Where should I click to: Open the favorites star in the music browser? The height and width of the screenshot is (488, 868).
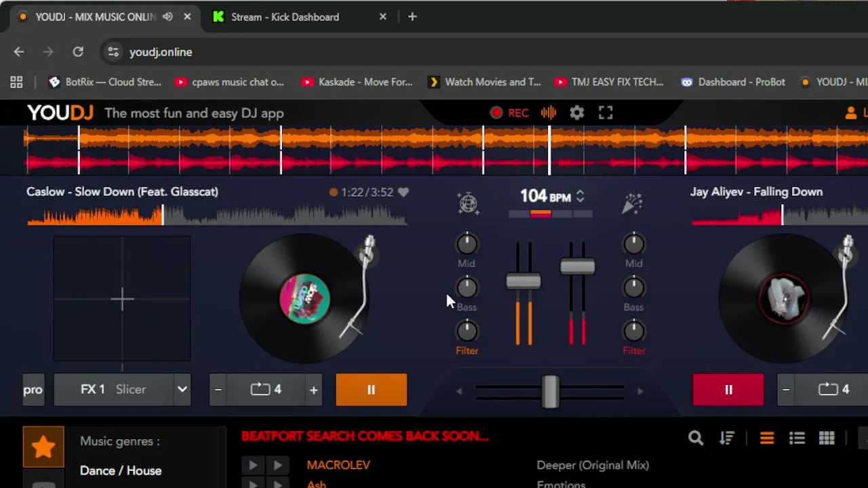(43, 447)
